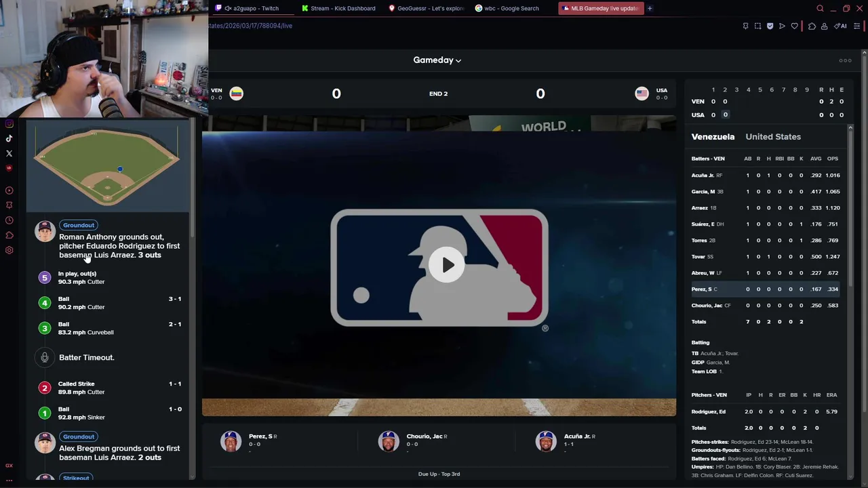
Task: Click the play-by-play panel scrollbar
Action: tap(193, 178)
